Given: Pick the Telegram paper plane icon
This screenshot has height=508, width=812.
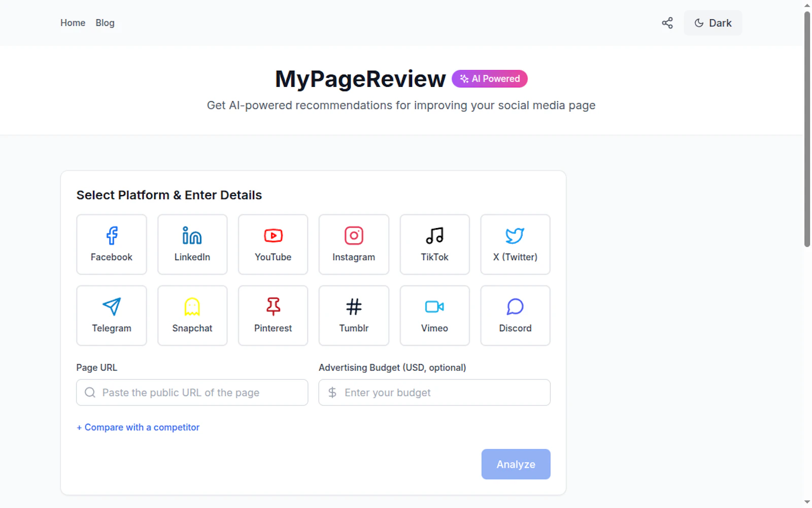Looking at the screenshot, I should tap(112, 307).
